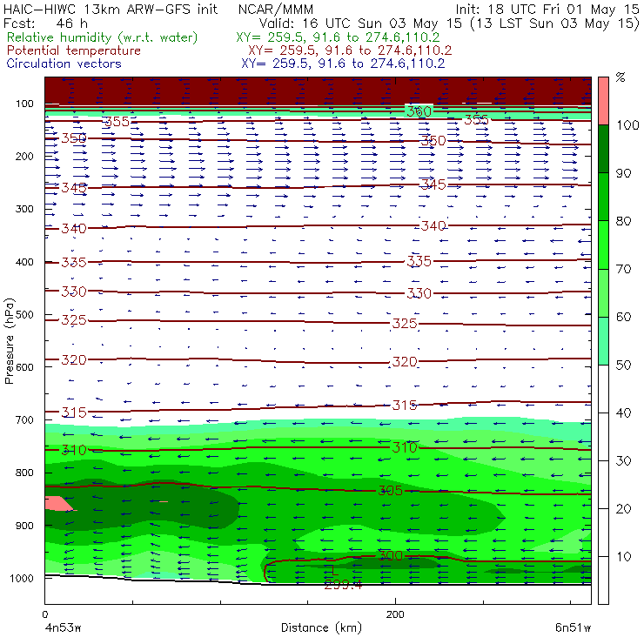Click 'Init: 18 UTC Fri 01 May 15'

pyautogui.click(x=547, y=9)
